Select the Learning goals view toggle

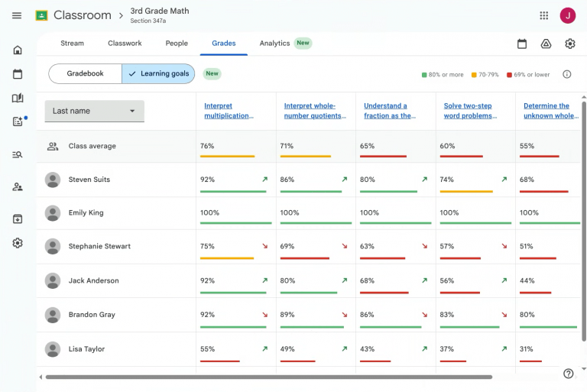point(158,73)
